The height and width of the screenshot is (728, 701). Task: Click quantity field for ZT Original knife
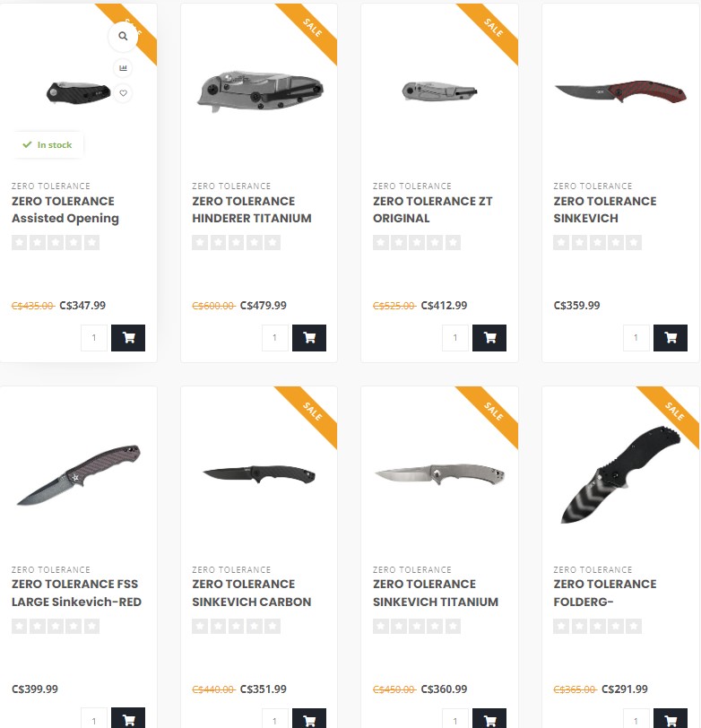[x=455, y=337]
